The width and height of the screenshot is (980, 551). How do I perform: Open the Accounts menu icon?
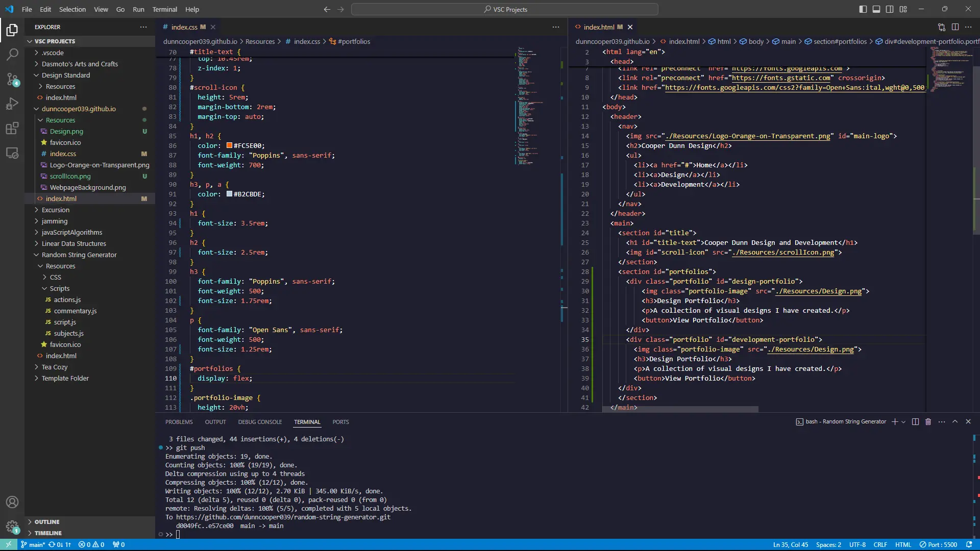point(12,502)
